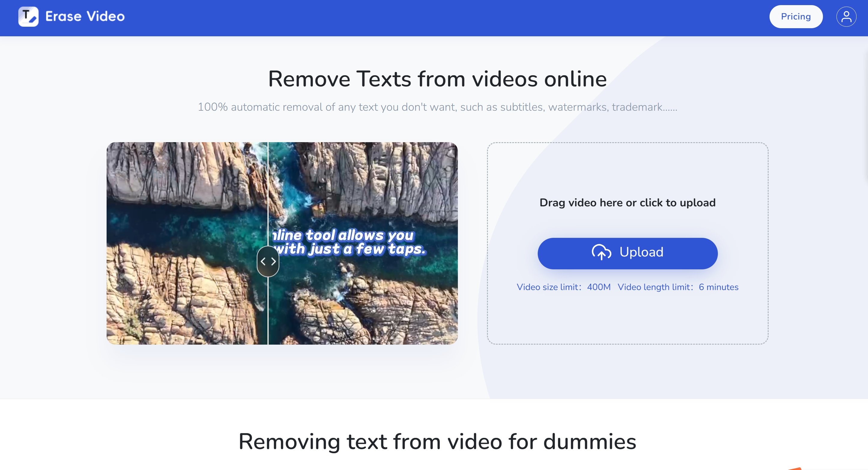Viewport: 868px width, 470px height.
Task: Click the 'Video size limit: 400M' text
Action: [x=564, y=287]
